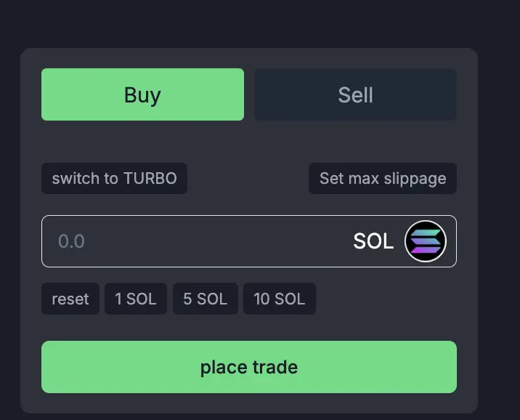Choose the 10 SOL preset amount
The width and height of the screenshot is (520, 420).
click(x=280, y=299)
